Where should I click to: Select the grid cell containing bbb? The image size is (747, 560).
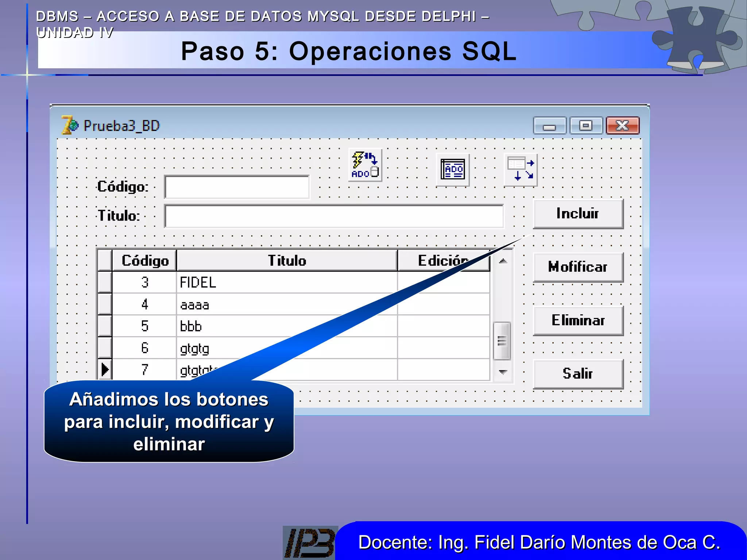[x=287, y=326]
